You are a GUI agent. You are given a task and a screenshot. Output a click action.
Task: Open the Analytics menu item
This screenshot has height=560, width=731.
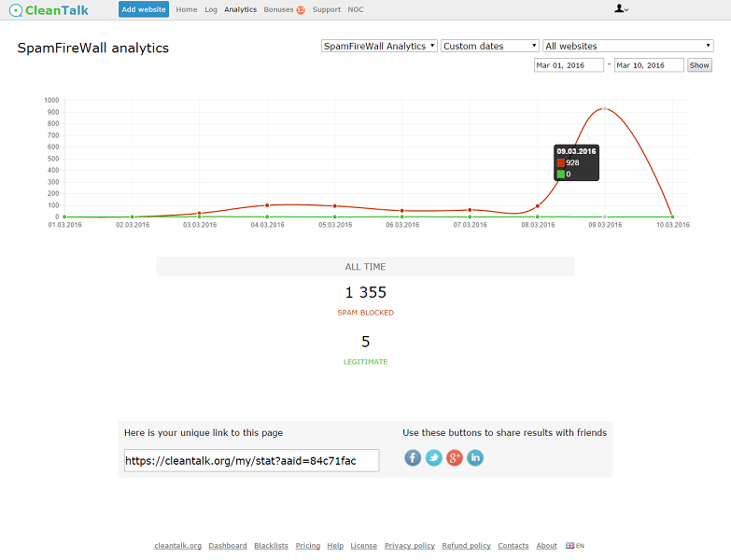click(240, 9)
